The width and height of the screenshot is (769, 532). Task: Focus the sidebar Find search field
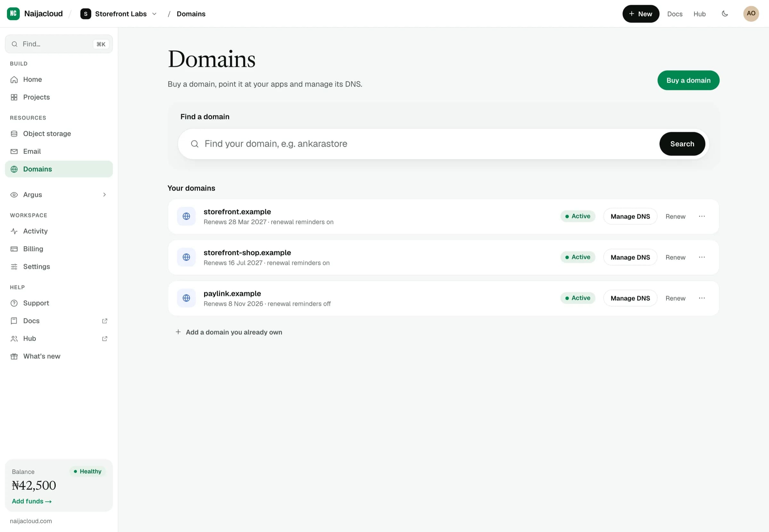tap(59, 44)
